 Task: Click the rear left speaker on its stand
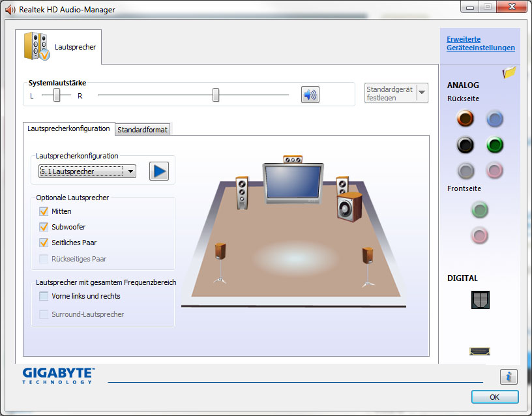click(x=220, y=263)
